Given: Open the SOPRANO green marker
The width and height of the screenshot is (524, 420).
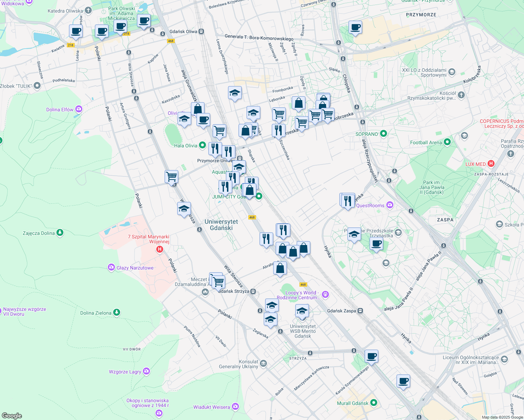Looking at the screenshot, I should click(383, 134).
